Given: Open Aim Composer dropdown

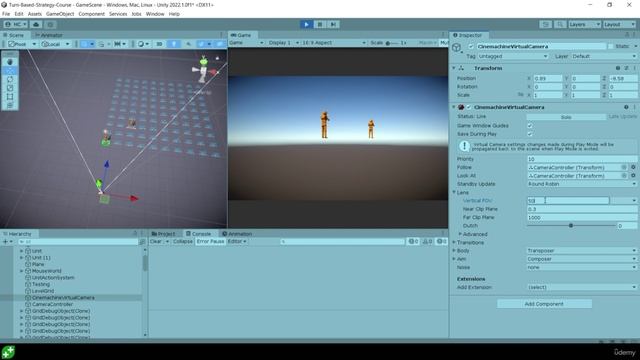Looking at the screenshot, I should coord(582,259).
